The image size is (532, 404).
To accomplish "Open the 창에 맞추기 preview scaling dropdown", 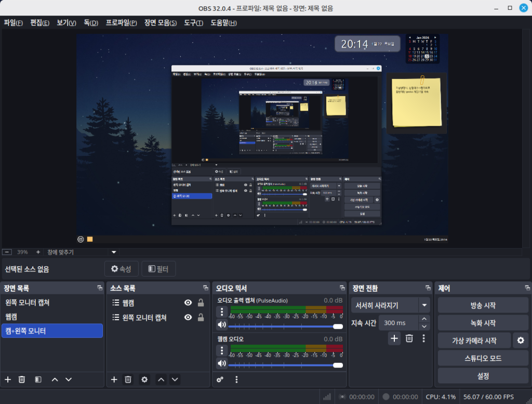I will [x=114, y=252].
